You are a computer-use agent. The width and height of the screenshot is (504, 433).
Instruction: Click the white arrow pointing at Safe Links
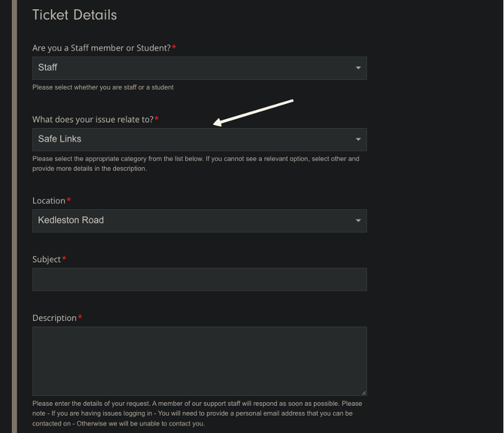pos(253,113)
